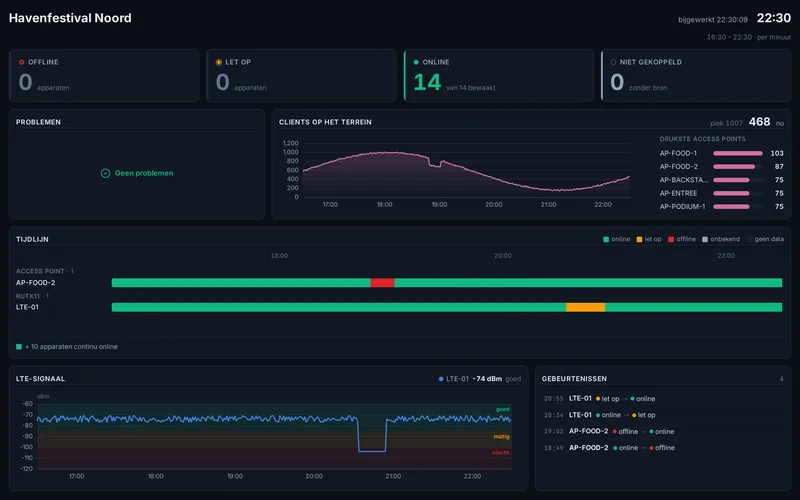Image resolution: width=800 pixels, height=500 pixels.
Task: Open the 20:34 LTE-01 event row
Action: coord(663,415)
